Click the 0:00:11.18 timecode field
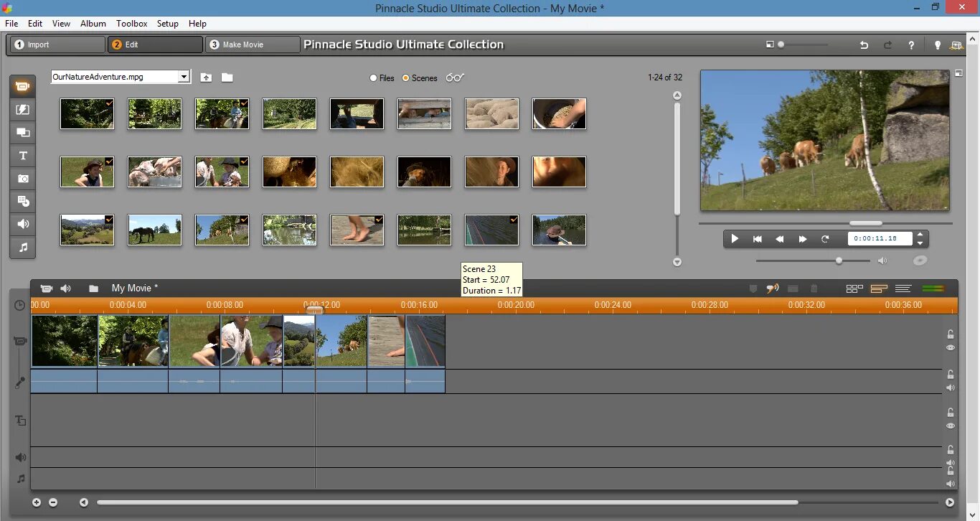The width and height of the screenshot is (980, 521). click(880, 239)
